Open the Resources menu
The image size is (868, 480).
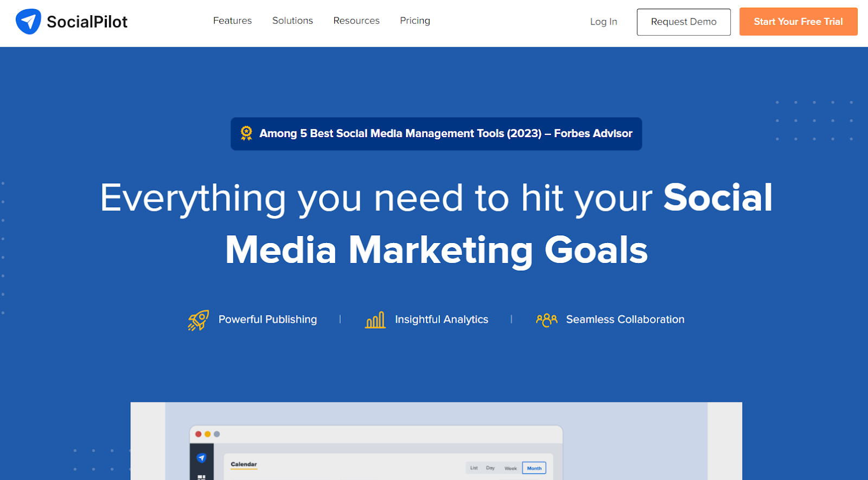pos(356,21)
